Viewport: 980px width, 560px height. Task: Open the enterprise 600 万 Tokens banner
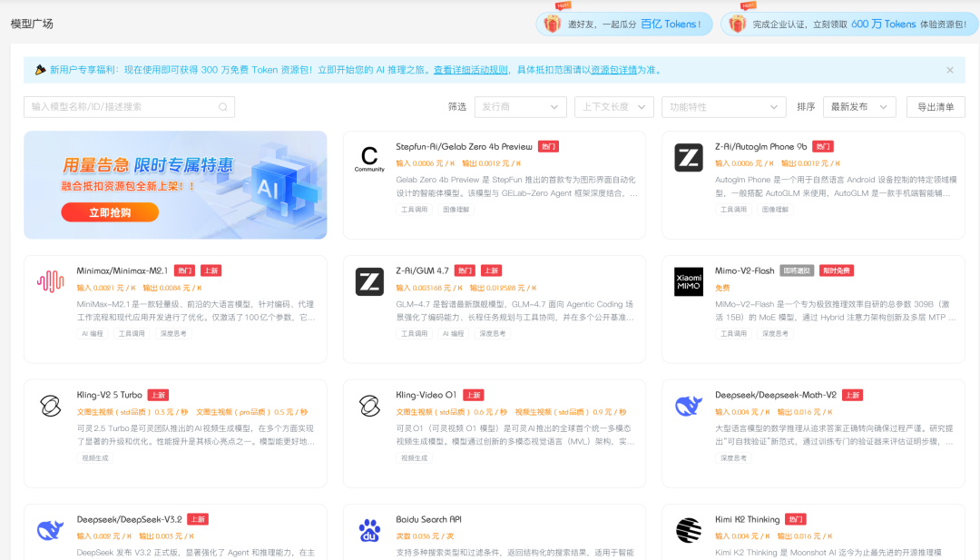tap(850, 24)
